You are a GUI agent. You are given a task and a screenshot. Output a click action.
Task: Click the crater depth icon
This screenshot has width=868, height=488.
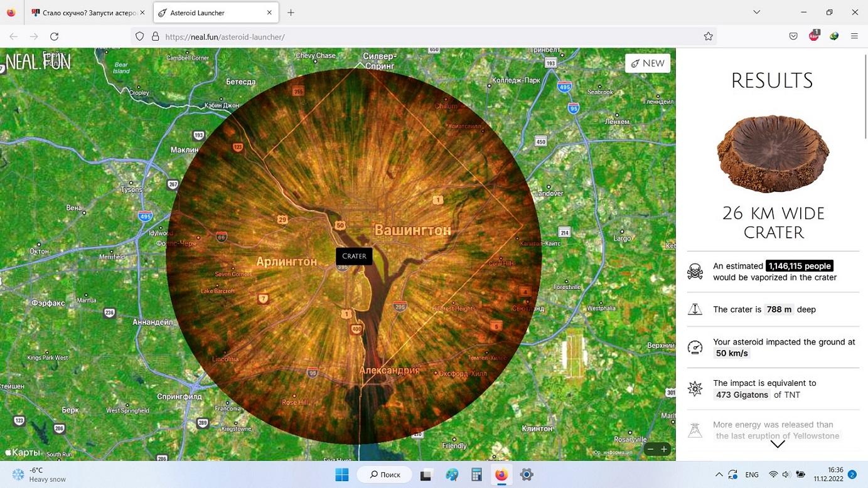(695, 309)
